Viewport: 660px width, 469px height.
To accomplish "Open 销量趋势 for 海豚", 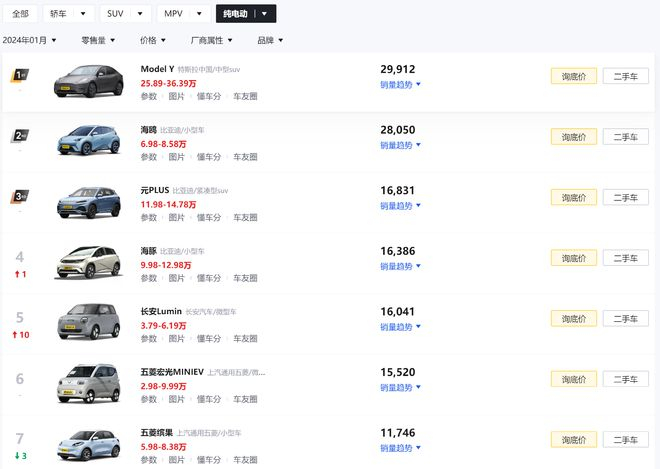I will click(400, 267).
